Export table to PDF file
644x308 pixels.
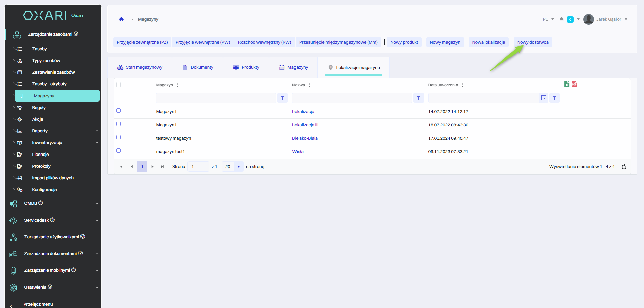click(x=574, y=84)
